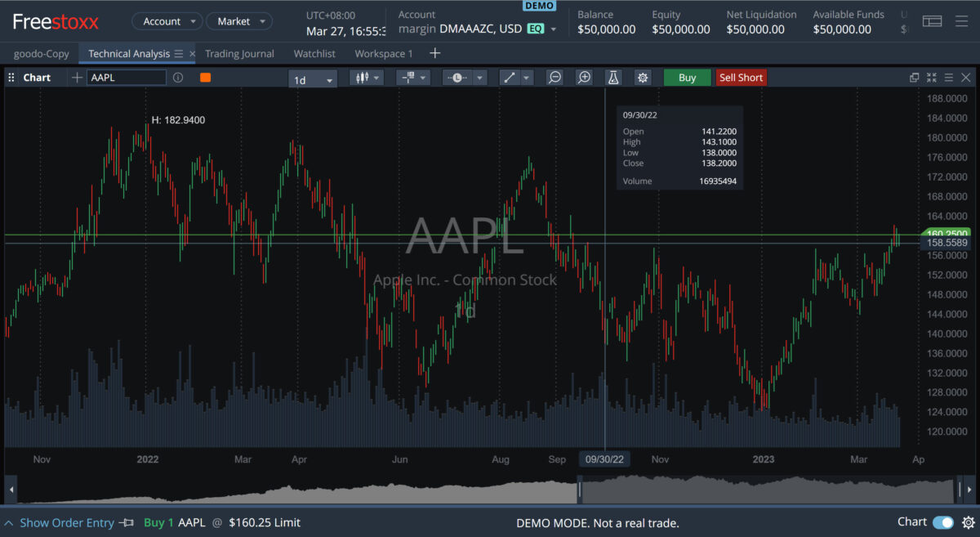Click the left handle of the range navigator

pos(579,490)
